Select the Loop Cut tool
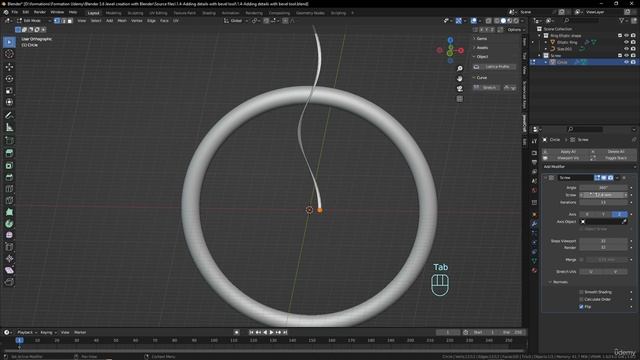Image resolution: width=640 pixels, height=360 pixels. click(x=9, y=189)
